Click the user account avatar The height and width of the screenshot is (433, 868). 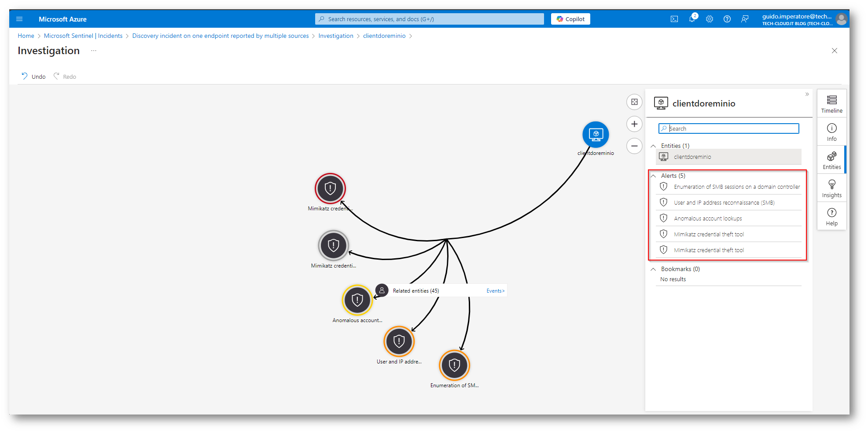842,19
